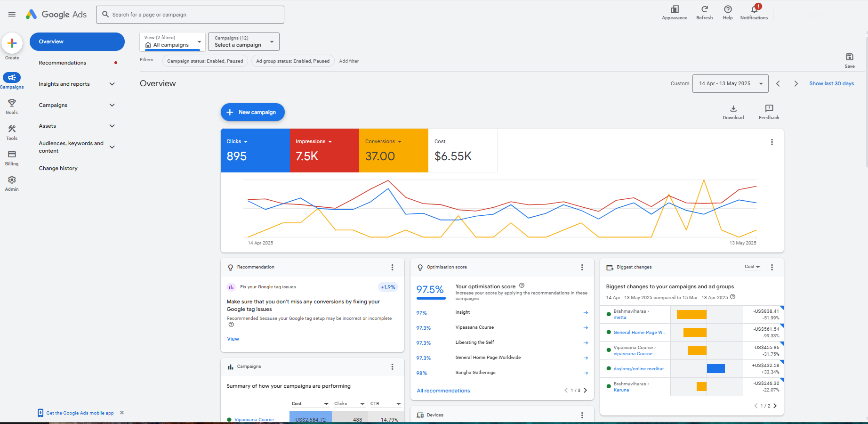Open the Billing sidebar section
This screenshot has width=868, height=424.
tap(12, 158)
